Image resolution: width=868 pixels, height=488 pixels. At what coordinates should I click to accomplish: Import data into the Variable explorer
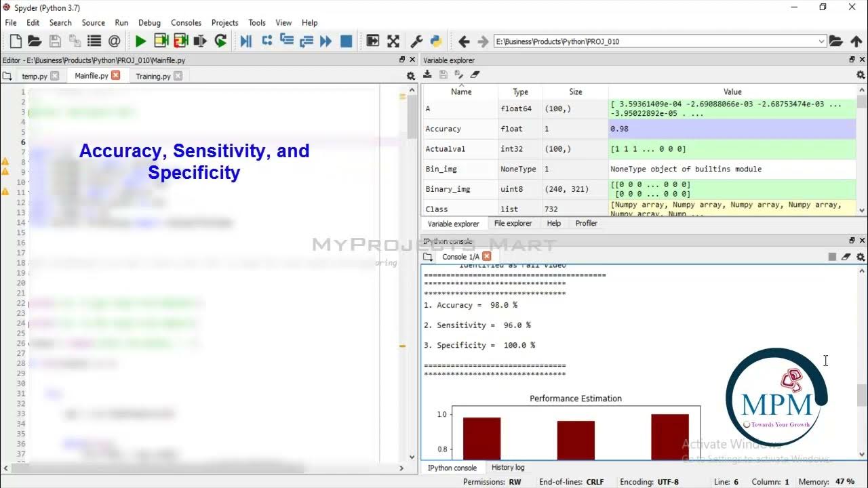pyautogui.click(x=428, y=75)
